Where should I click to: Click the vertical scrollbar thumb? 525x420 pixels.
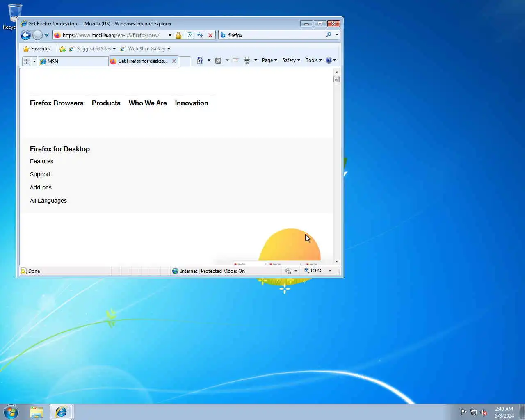[337, 79]
